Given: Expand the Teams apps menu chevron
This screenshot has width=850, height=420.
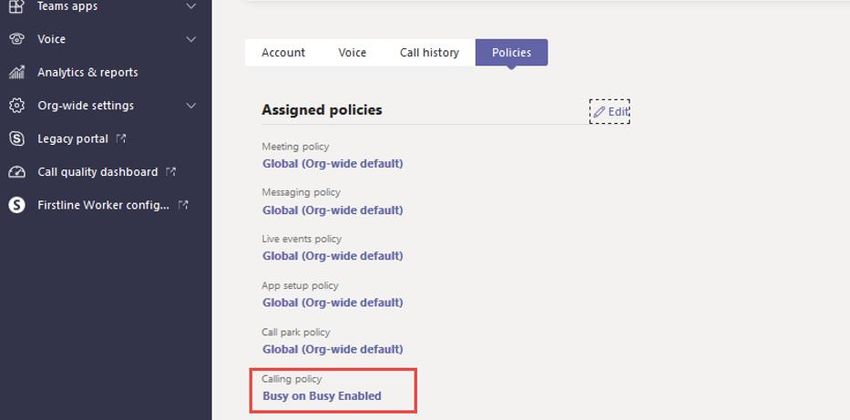Looking at the screenshot, I should coord(191,7).
